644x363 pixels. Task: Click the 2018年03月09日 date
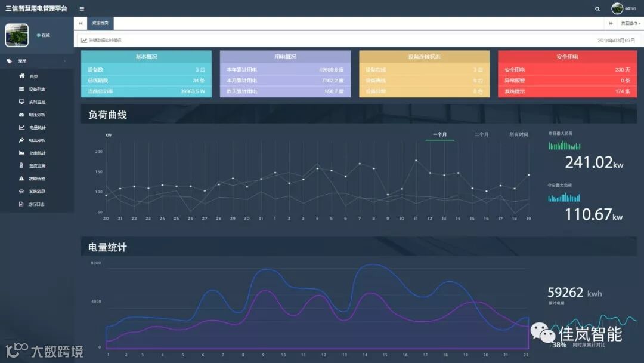pos(616,40)
